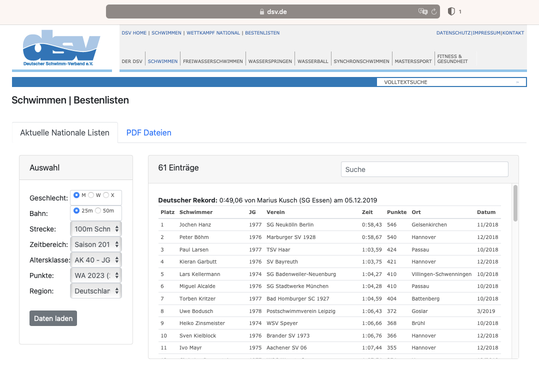The image size is (539, 373).
Task: Select the Lars Kellermann row
Action: coord(330,274)
